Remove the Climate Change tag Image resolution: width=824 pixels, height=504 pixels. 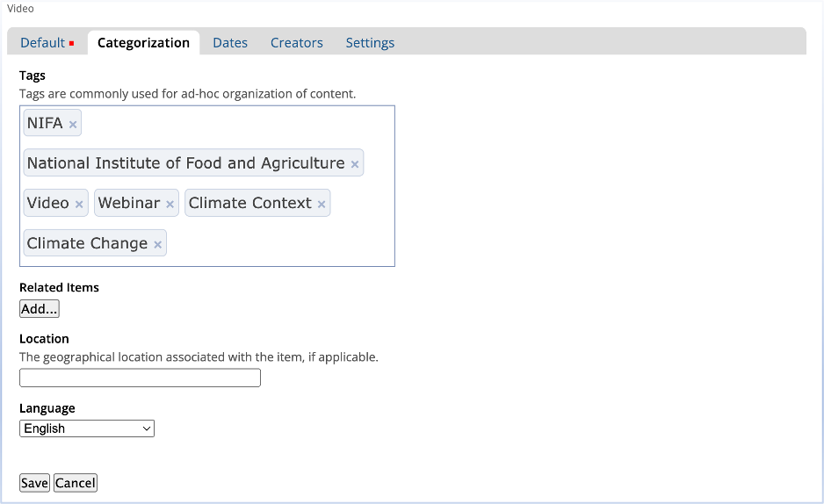pos(158,245)
